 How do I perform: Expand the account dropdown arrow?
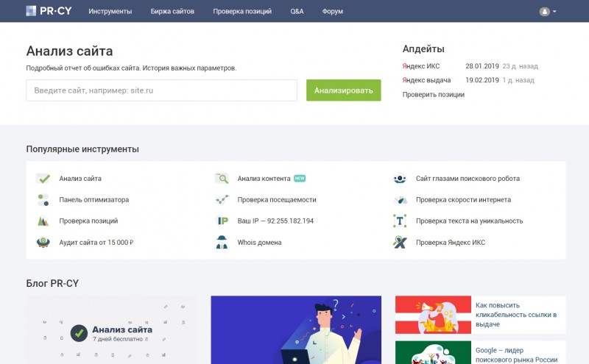tap(554, 12)
